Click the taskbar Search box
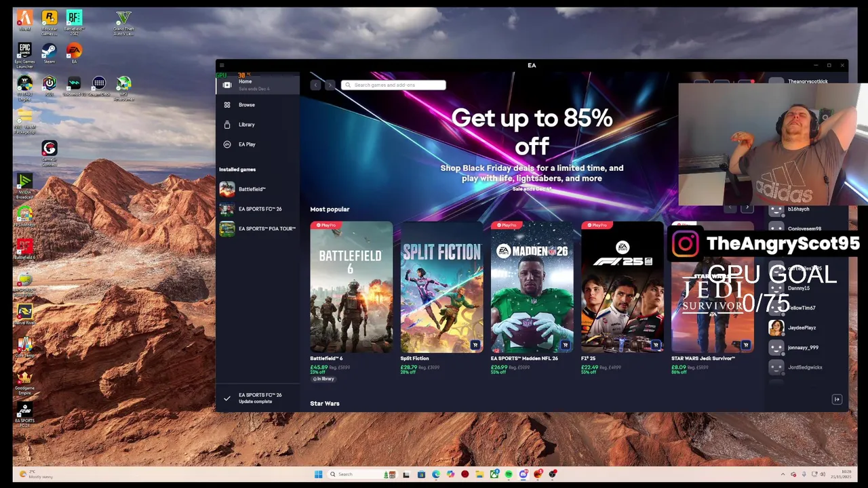 [x=363, y=474]
